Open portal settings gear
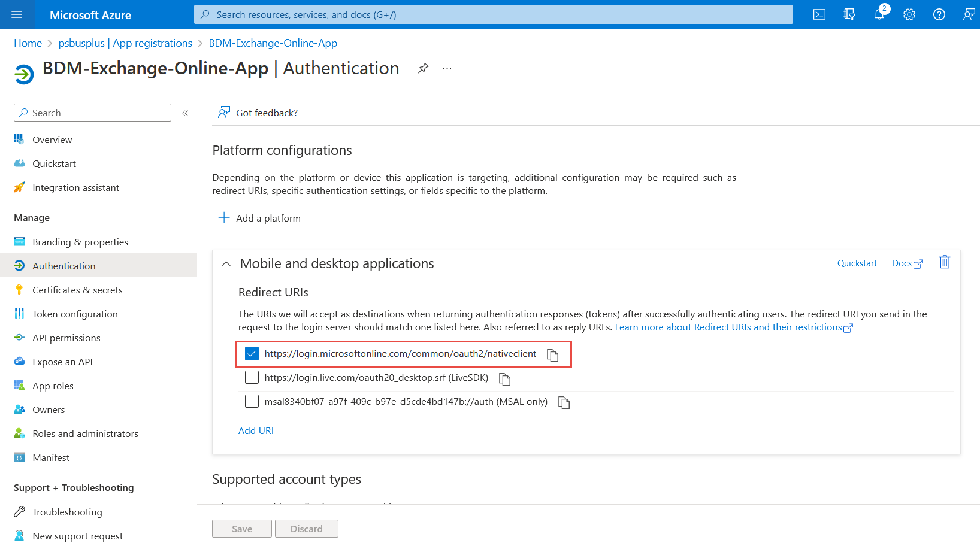980x546 pixels. [x=909, y=15]
